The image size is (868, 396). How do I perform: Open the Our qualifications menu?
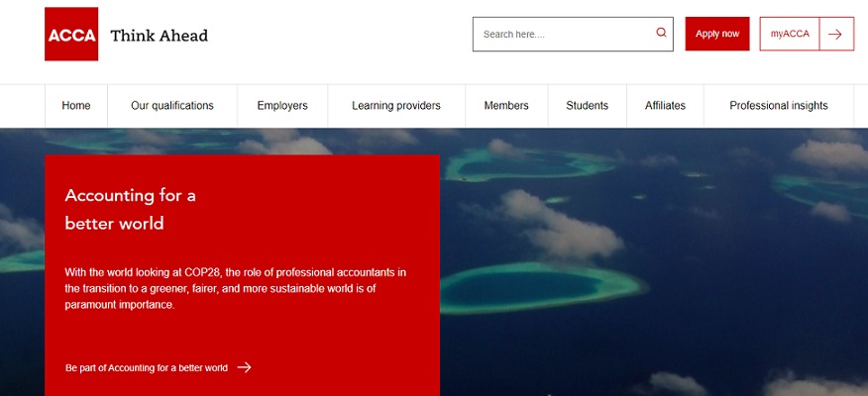[x=172, y=106]
